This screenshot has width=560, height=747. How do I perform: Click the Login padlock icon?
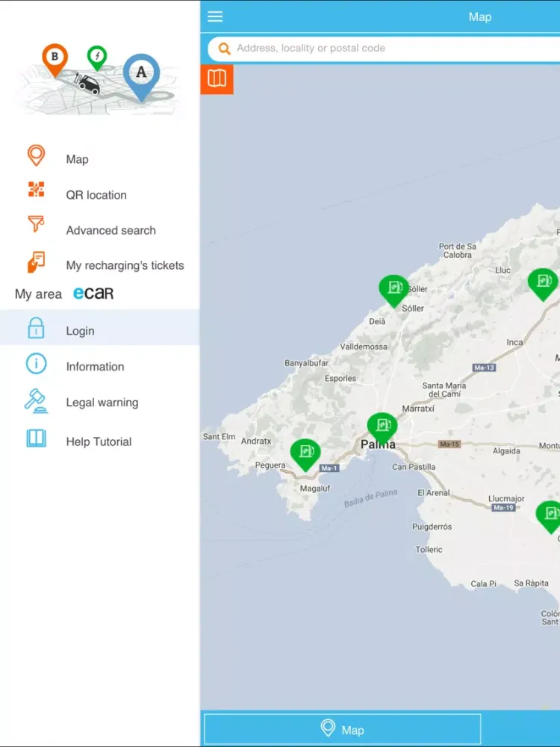click(36, 328)
